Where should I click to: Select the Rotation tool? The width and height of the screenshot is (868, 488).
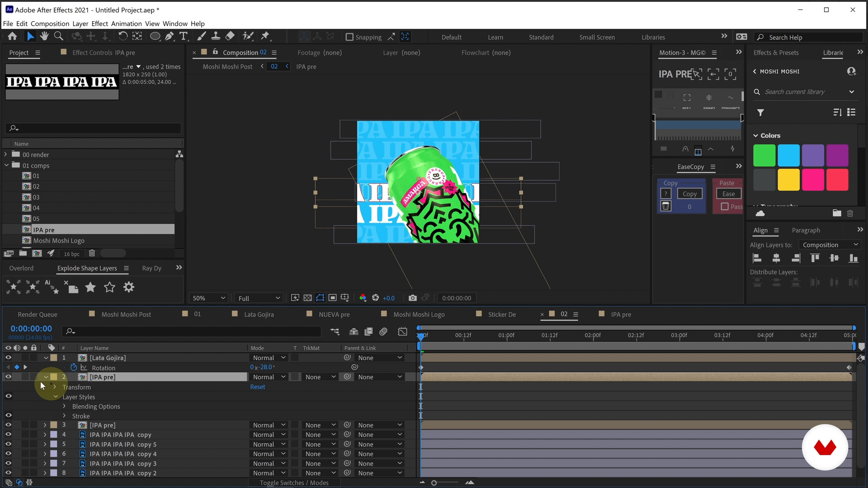(123, 37)
